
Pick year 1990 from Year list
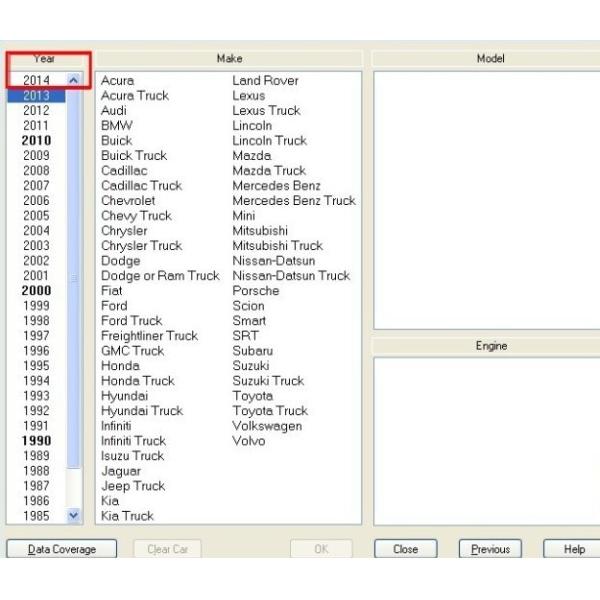pos(36,441)
